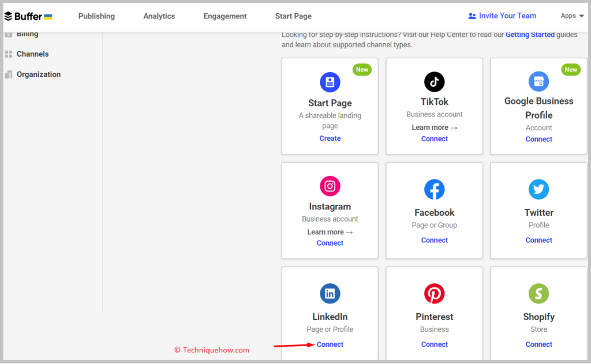Click the Pinterest logo icon

434,293
